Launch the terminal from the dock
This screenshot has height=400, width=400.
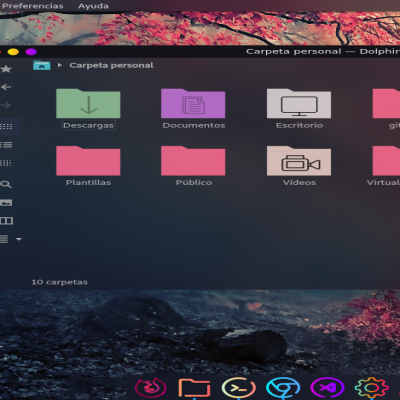pos(239,388)
